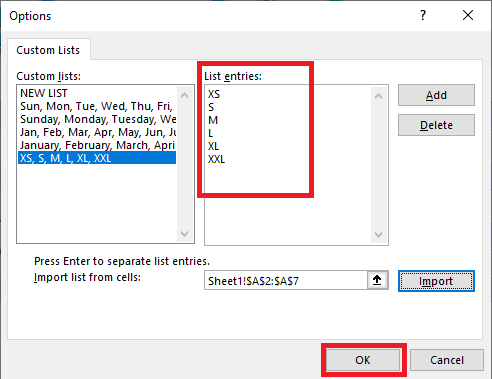Select the Sun, Mon, Tue abbreviated days list
The image size is (492, 379).
tap(97, 106)
